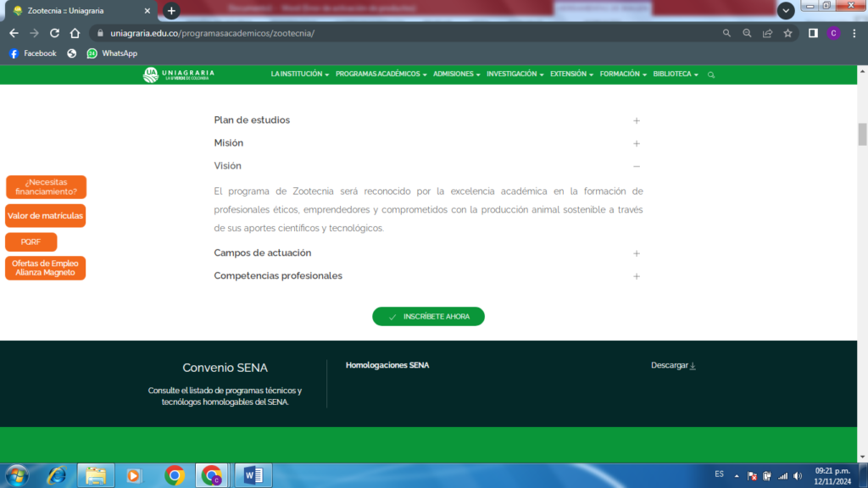
Task: Click the Descargar link for Homologaciones SENA
Action: click(x=673, y=366)
